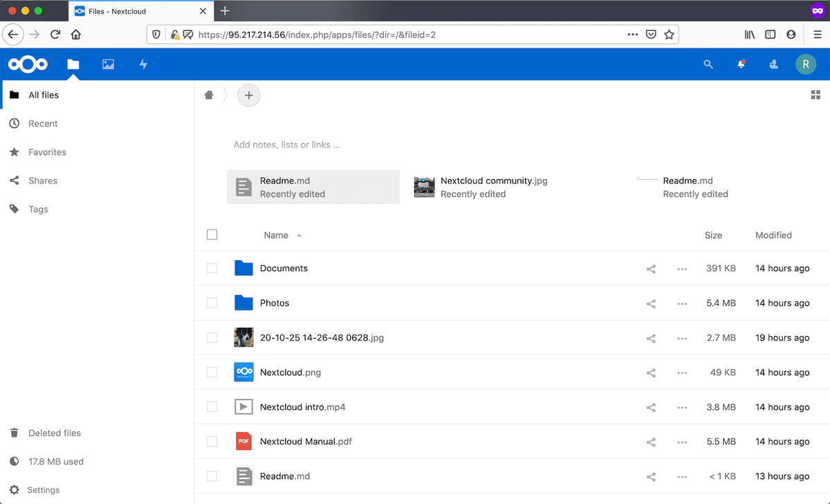Select the Documents folder checkbox
This screenshot has width=830, height=504.
(x=212, y=268)
